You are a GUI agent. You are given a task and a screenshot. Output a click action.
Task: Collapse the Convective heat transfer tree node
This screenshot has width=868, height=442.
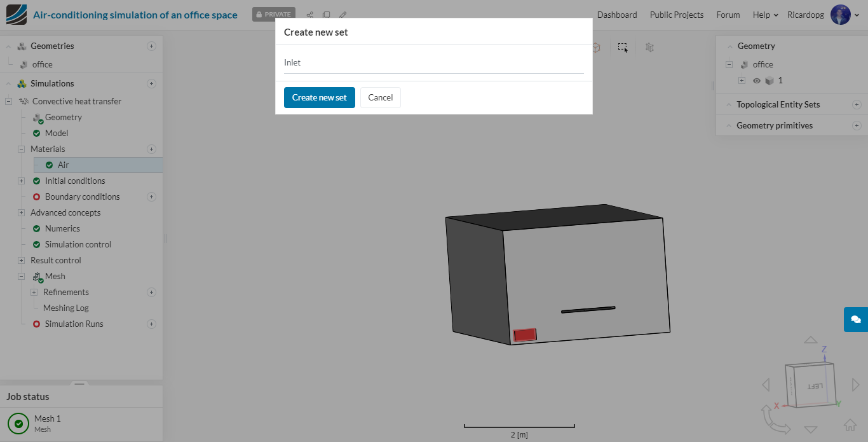tap(8, 101)
